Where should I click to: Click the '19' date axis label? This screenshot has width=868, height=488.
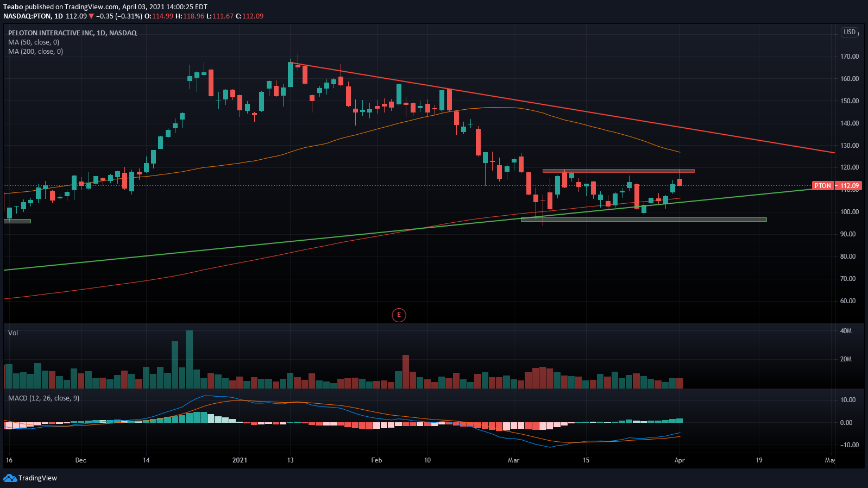tap(759, 460)
